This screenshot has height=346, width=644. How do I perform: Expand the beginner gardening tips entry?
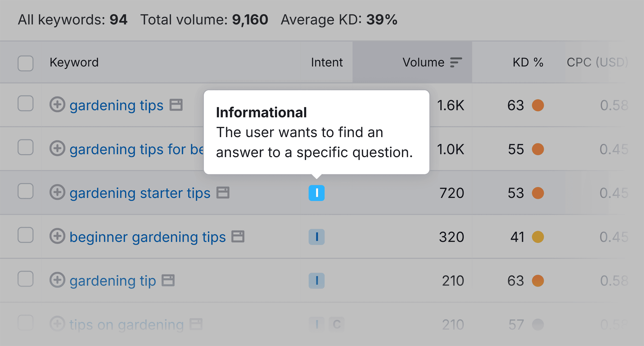pyautogui.click(x=58, y=237)
